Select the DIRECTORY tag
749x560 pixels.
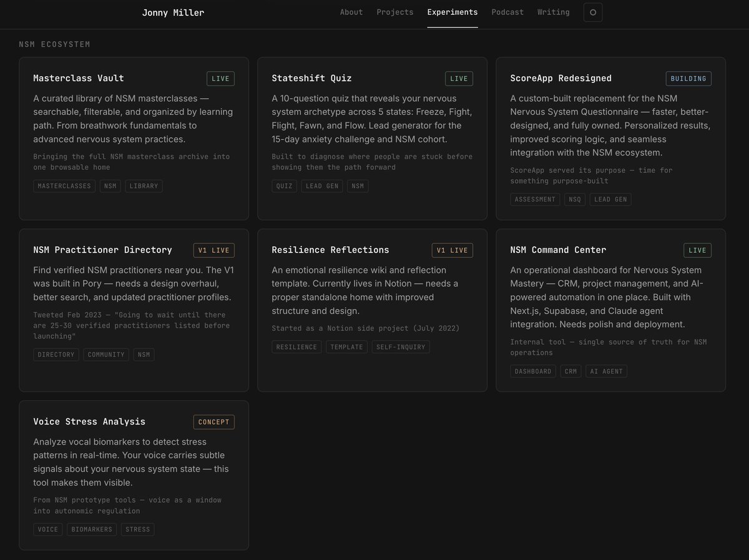click(x=56, y=355)
